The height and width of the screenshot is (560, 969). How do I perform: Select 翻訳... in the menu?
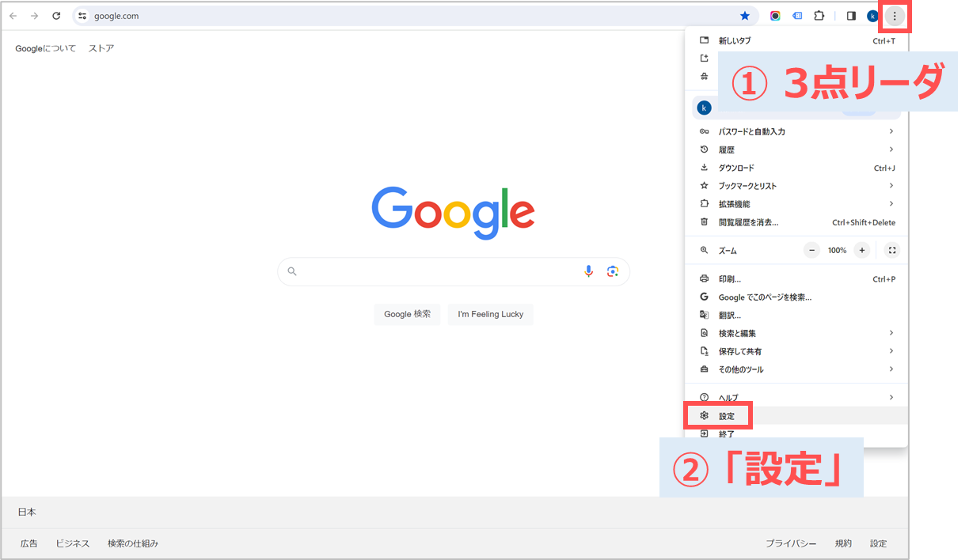796,315
